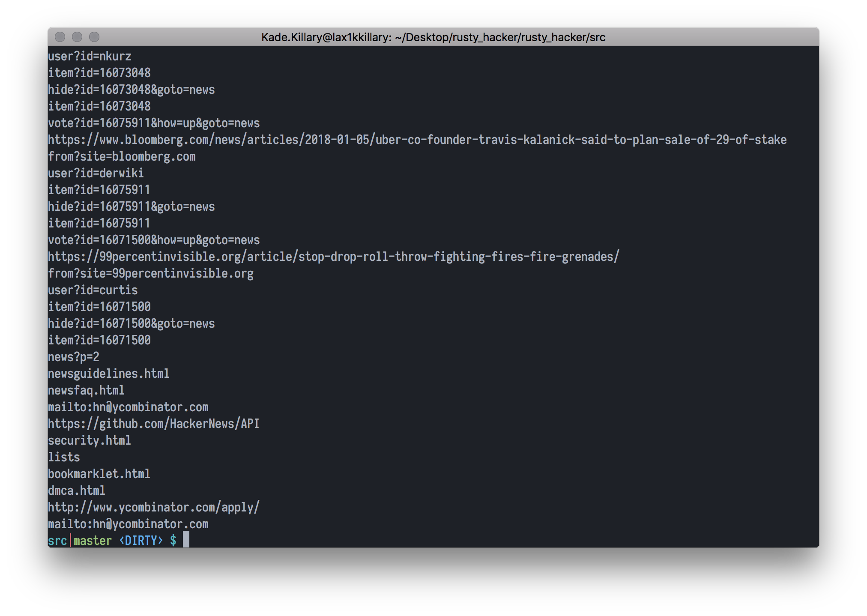This screenshot has height=616, width=867.
Task: Click the terminal cursor at prompt
Action: click(x=186, y=540)
